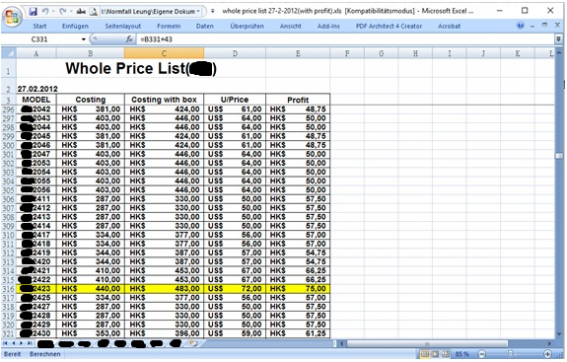Go to last sheet tab arrow
This screenshot has height=362, width=567.
pyautogui.click(x=29, y=343)
